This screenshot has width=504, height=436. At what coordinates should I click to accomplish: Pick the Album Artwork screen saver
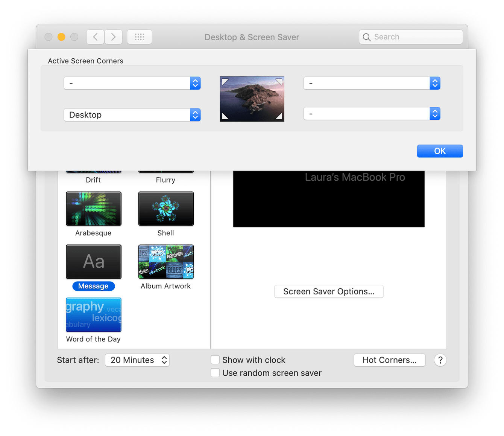pyautogui.click(x=166, y=262)
